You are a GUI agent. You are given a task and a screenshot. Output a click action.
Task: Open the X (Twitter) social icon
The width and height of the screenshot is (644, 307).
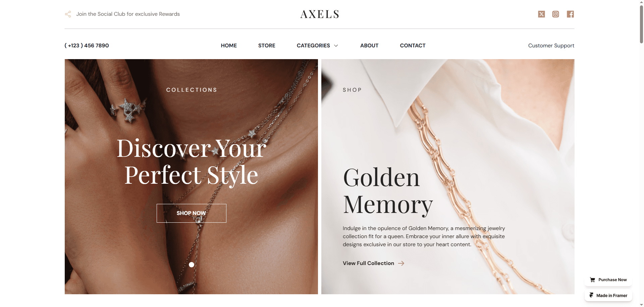[x=541, y=14]
